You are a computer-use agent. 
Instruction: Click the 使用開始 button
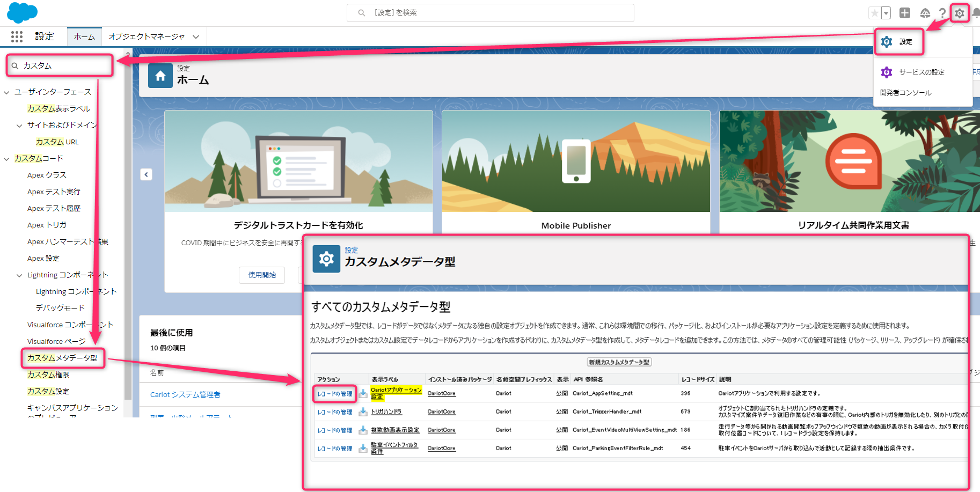pos(262,275)
